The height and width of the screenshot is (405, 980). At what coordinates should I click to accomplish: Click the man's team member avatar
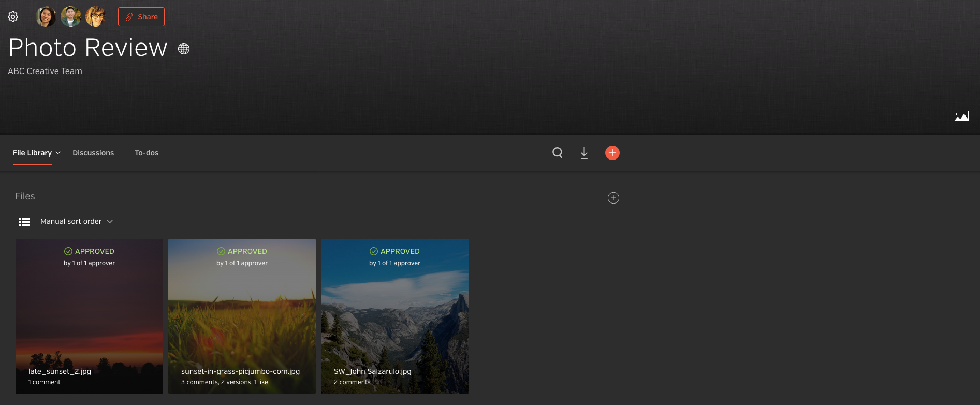pos(71,17)
